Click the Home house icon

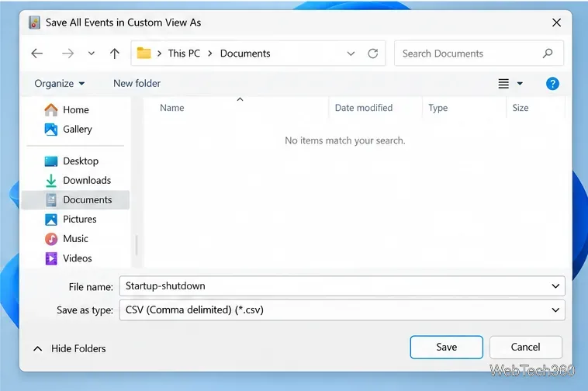(x=51, y=109)
